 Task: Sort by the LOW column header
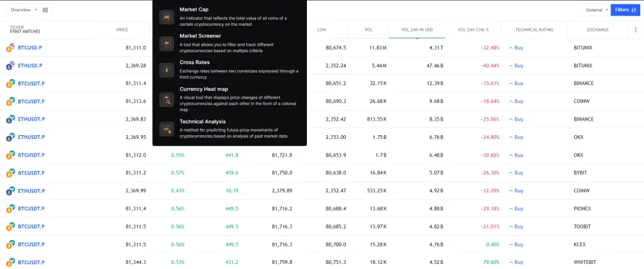click(x=321, y=30)
